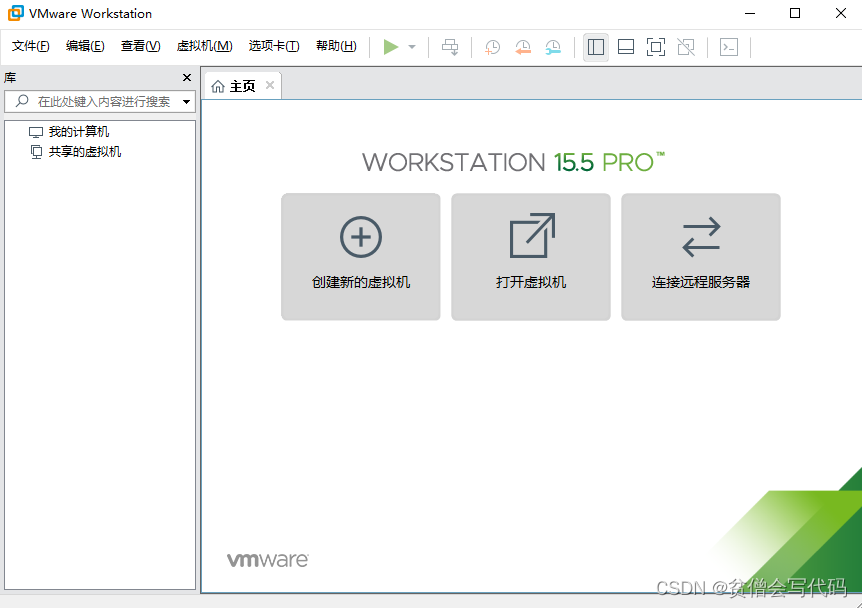Switch to the 主页 home tab
This screenshot has width=862, height=608.
(242, 86)
